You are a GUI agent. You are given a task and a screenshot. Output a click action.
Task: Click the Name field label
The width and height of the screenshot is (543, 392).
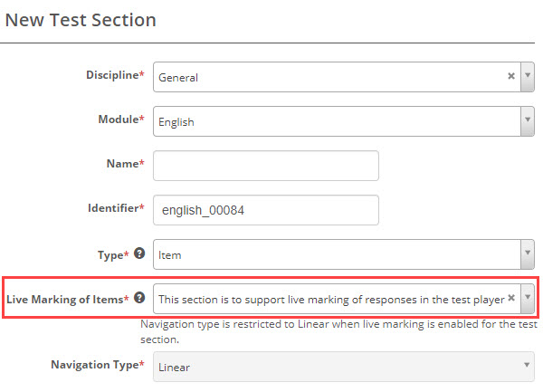pyautogui.click(x=123, y=164)
